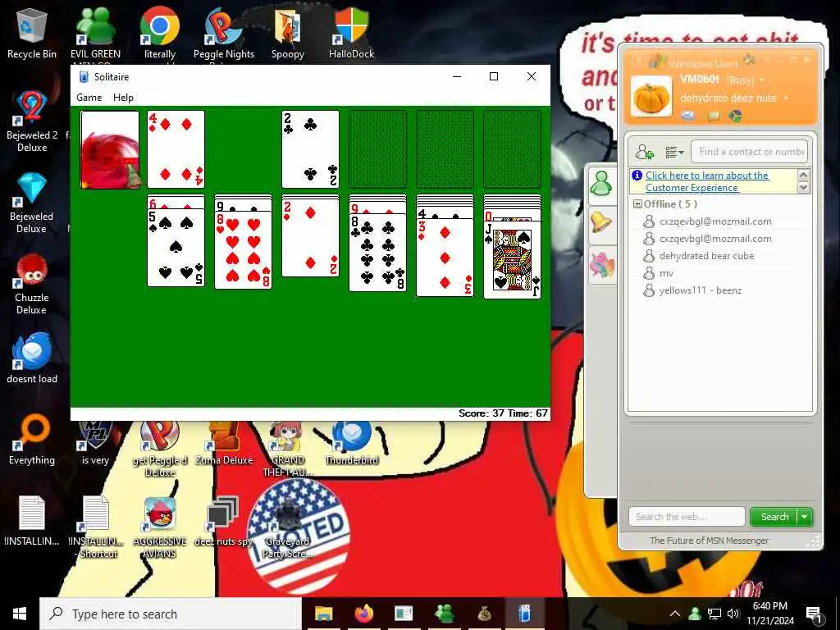Open the Help menu in Solitaire
Image resolution: width=840 pixels, height=630 pixels.
click(123, 98)
